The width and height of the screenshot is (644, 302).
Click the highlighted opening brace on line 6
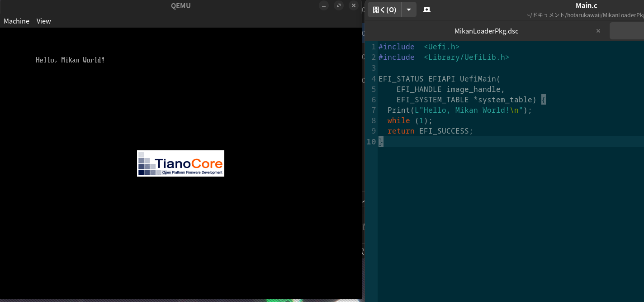pos(543,100)
